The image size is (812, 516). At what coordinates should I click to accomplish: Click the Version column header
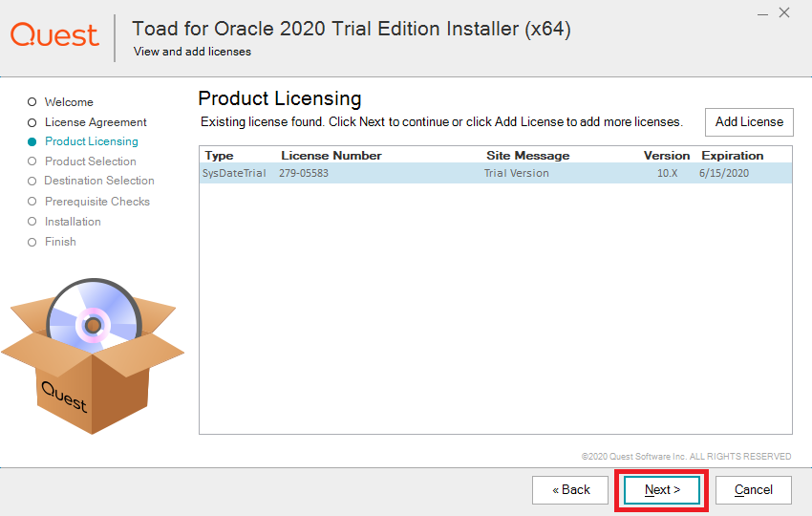pos(667,156)
